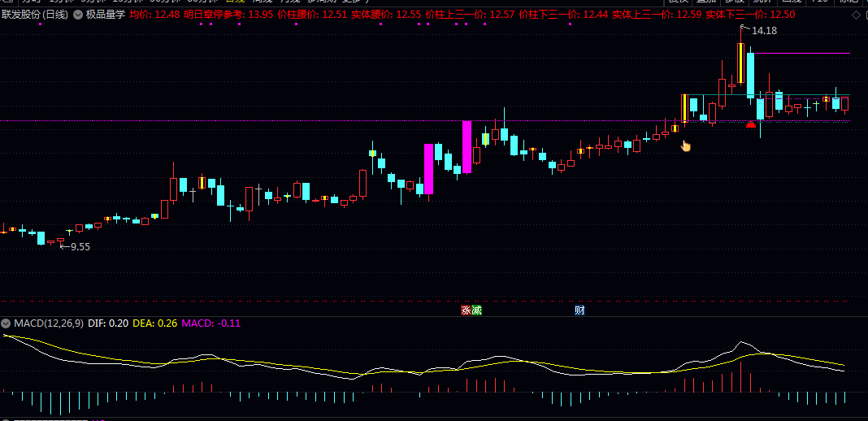The height and width of the screenshot is (421, 868).
Task: Click the 明日章停参考: 13.95 value
Action: click(x=228, y=15)
